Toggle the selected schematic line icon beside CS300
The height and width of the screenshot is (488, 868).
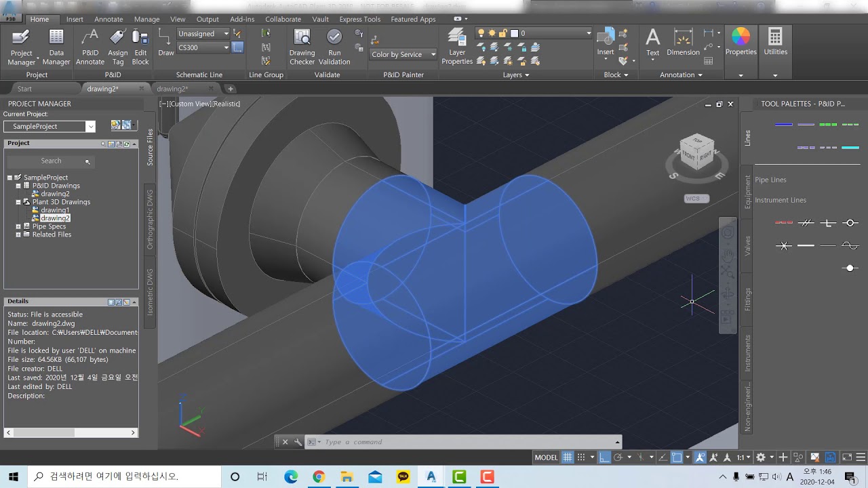pyautogui.click(x=237, y=47)
